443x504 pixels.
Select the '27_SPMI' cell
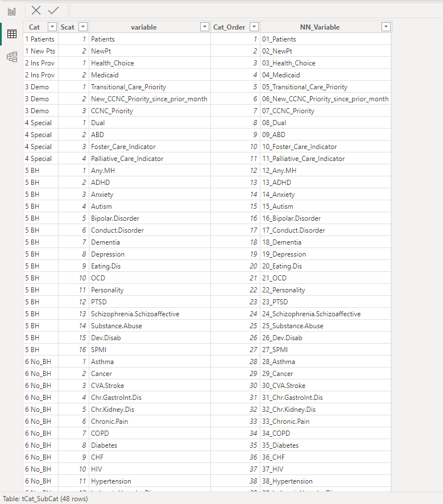[x=326, y=350]
